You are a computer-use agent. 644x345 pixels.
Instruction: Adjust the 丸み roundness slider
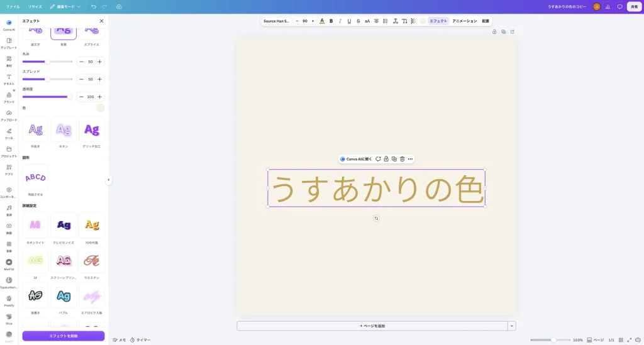(47, 62)
